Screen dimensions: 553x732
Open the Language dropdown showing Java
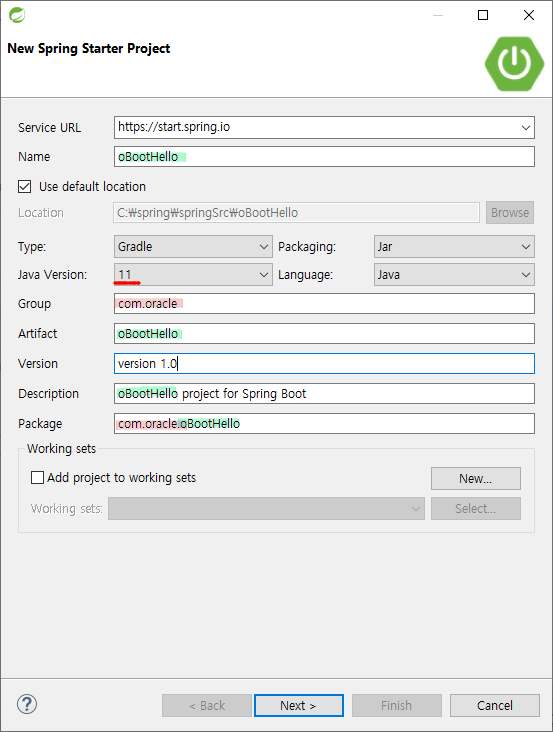tap(454, 274)
